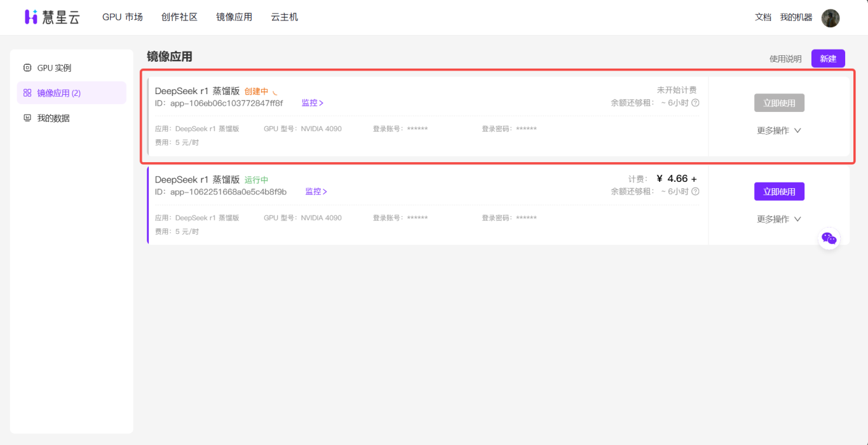
Task: Click help icon beside the running app's balance time
Action: point(695,191)
